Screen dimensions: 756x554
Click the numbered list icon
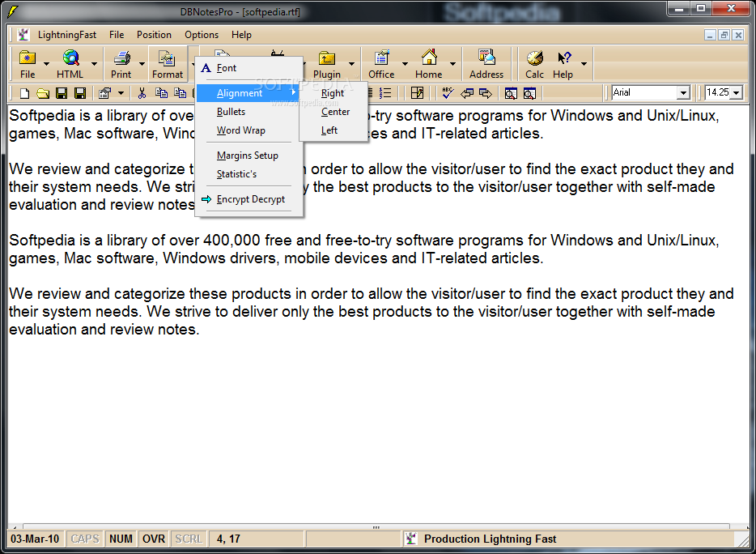(x=385, y=92)
